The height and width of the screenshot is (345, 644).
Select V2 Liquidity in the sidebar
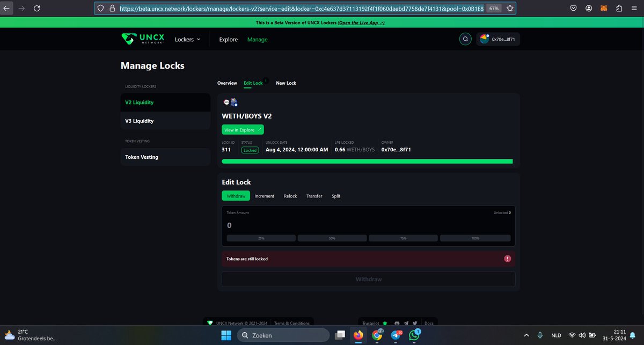[165, 102]
